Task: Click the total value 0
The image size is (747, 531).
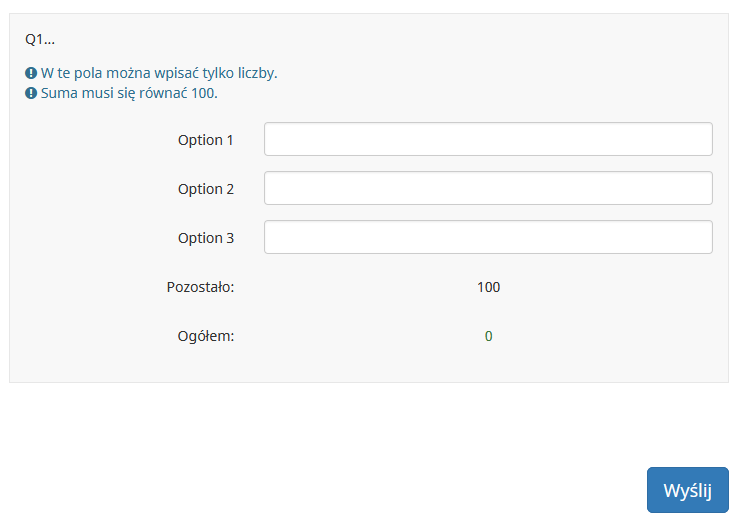Action: click(x=488, y=336)
